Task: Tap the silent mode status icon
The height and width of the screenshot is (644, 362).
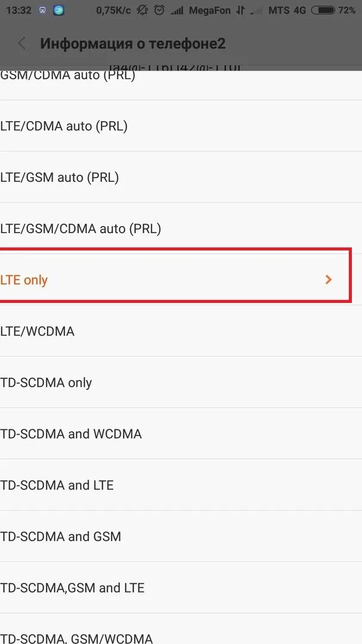Action: [142, 10]
